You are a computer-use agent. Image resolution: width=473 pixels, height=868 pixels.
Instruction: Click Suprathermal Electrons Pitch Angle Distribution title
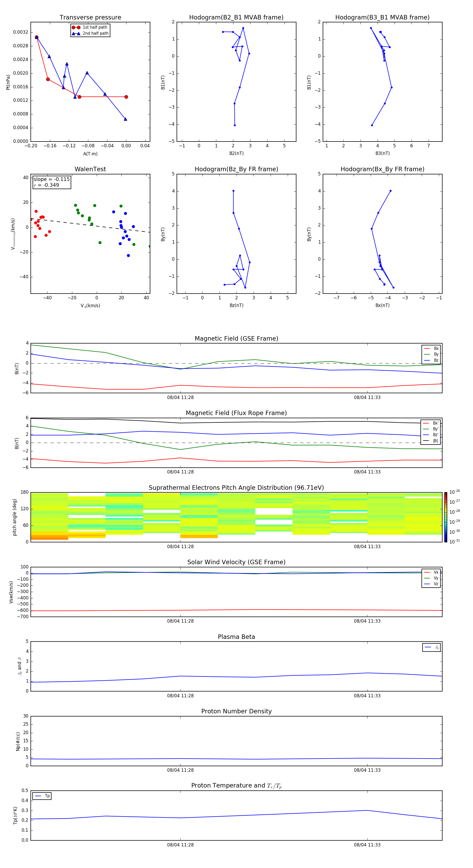[x=236, y=488]
